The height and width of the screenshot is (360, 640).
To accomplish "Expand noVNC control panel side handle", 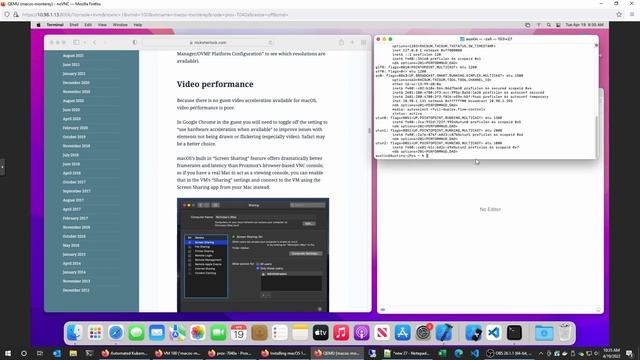I will coord(2,167).
